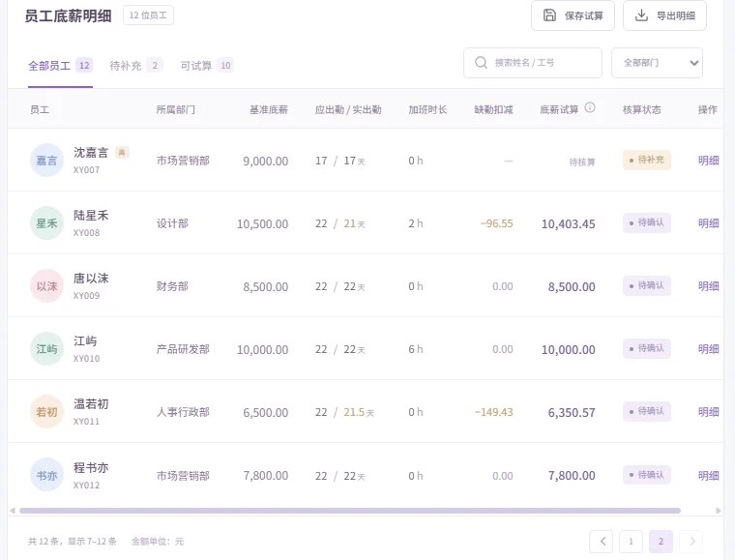The image size is (735, 560).
Task: Switch to the 全部员工 tab
Action: pos(60,66)
